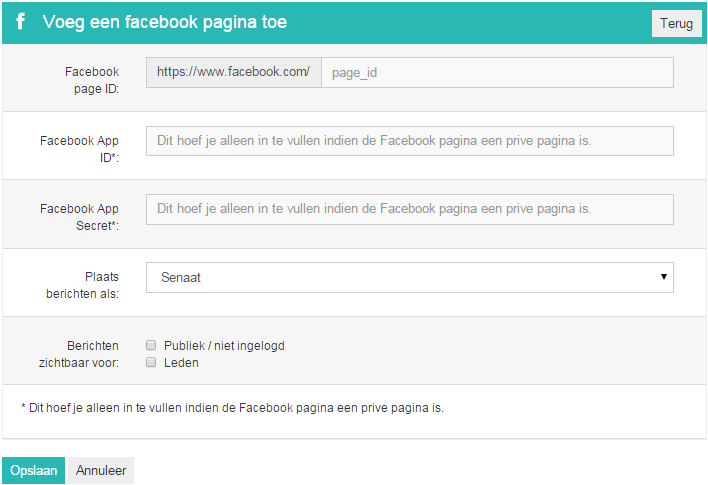Focus the Facebook App Secret field
The width and height of the screenshot is (708, 485).
click(410, 210)
